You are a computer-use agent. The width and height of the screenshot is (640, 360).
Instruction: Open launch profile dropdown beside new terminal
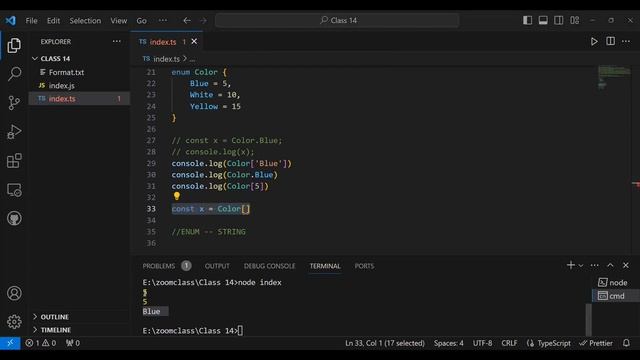[581, 266]
